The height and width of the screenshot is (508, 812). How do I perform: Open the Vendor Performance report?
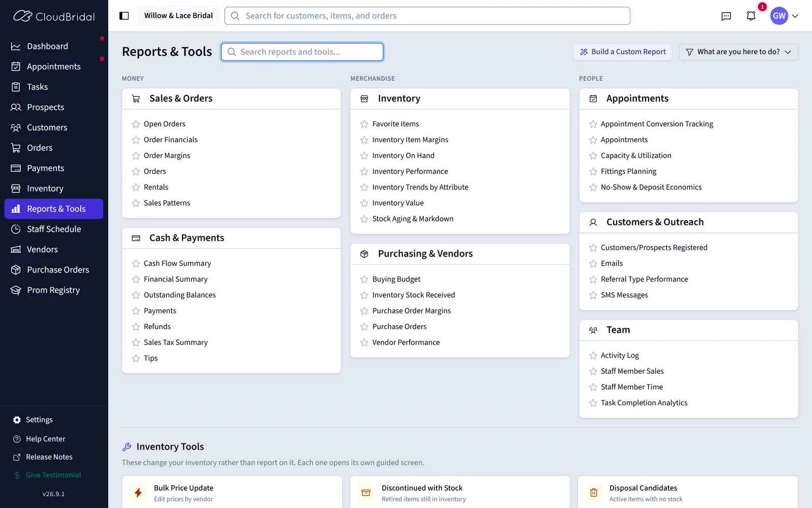(406, 342)
